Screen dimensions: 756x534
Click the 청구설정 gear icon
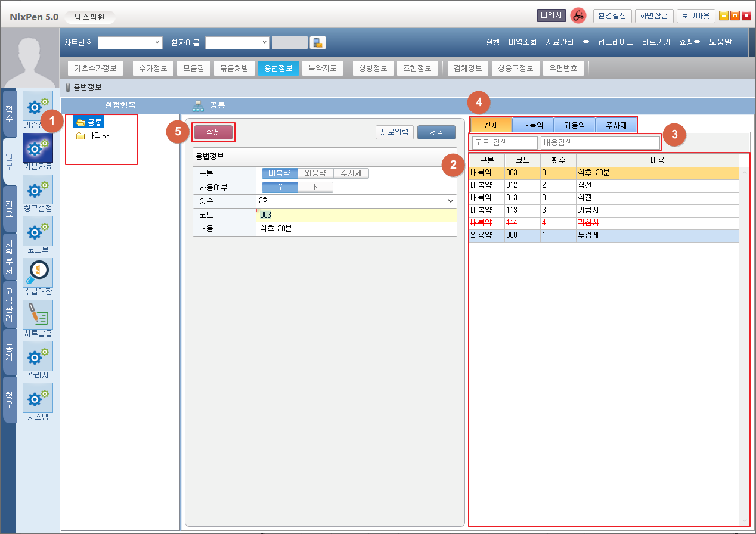click(x=38, y=190)
